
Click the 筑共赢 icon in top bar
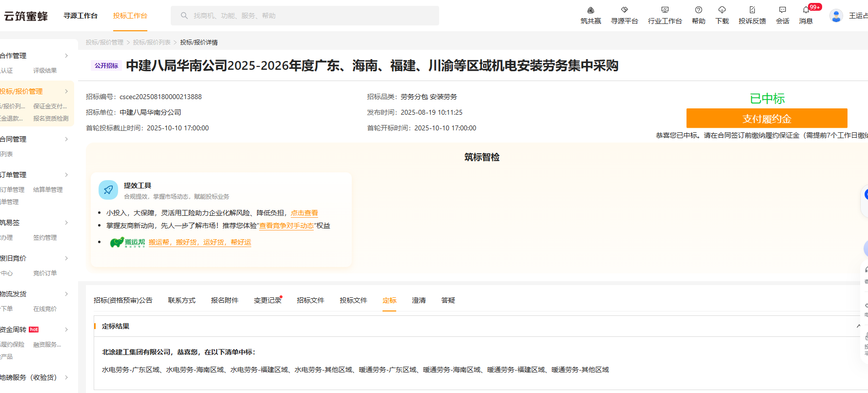(590, 10)
